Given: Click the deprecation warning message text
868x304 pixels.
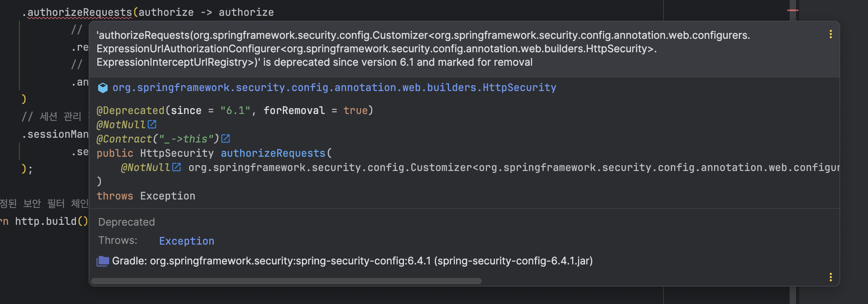Looking at the screenshot, I should (423, 49).
